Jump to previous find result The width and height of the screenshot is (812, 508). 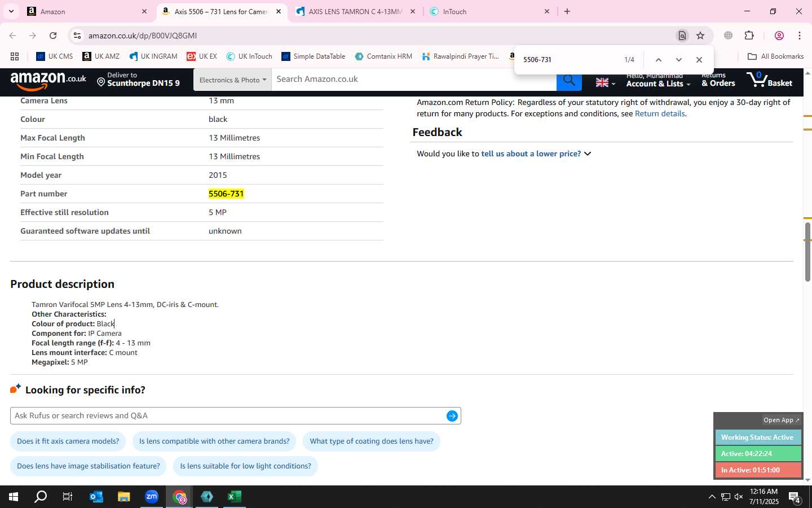658,60
